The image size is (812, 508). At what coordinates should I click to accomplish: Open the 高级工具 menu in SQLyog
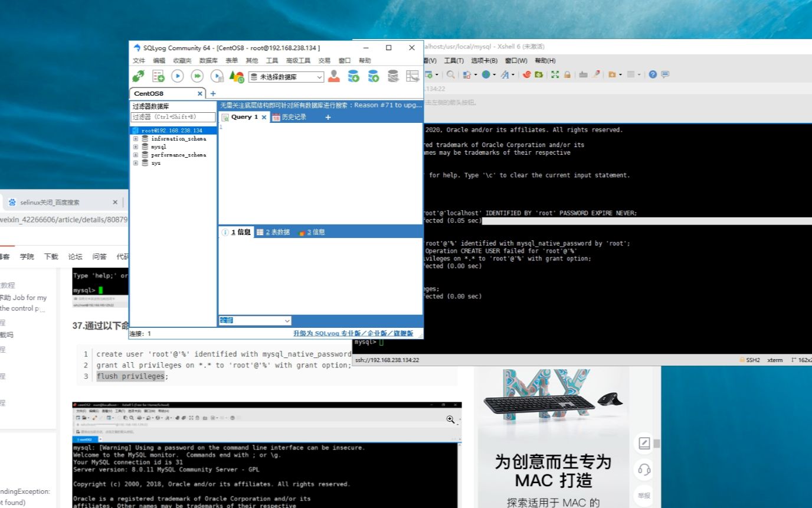pos(298,60)
